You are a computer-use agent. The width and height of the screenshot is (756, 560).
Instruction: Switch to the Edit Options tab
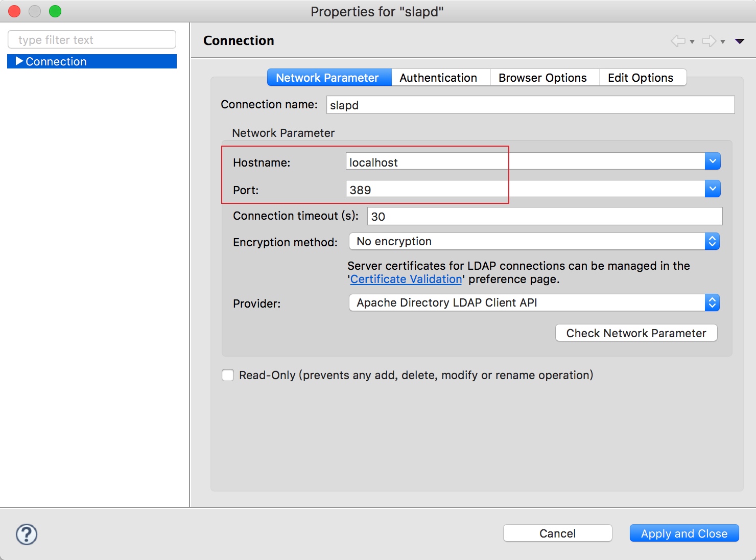point(641,78)
